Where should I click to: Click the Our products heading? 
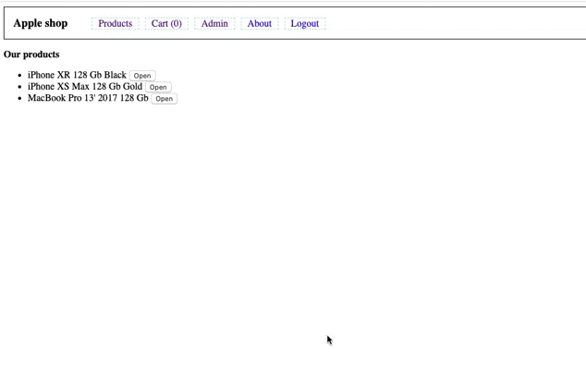coord(31,55)
